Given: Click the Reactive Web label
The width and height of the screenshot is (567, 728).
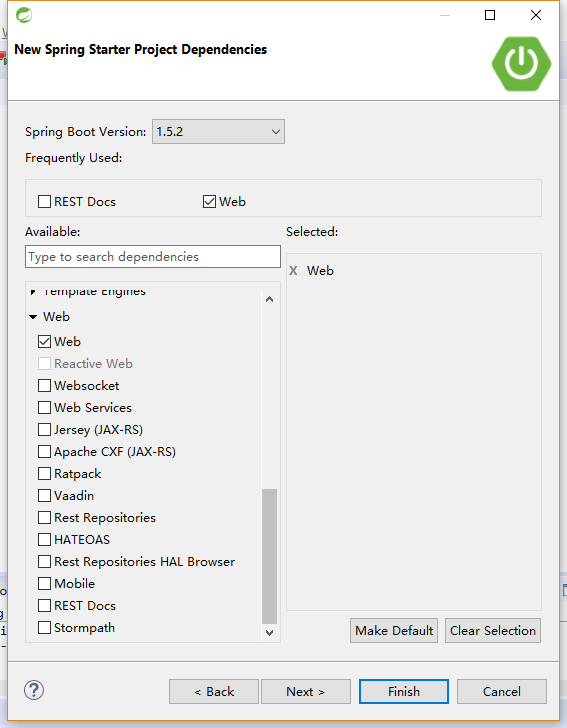Looking at the screenshot, I should pos(93,364).
